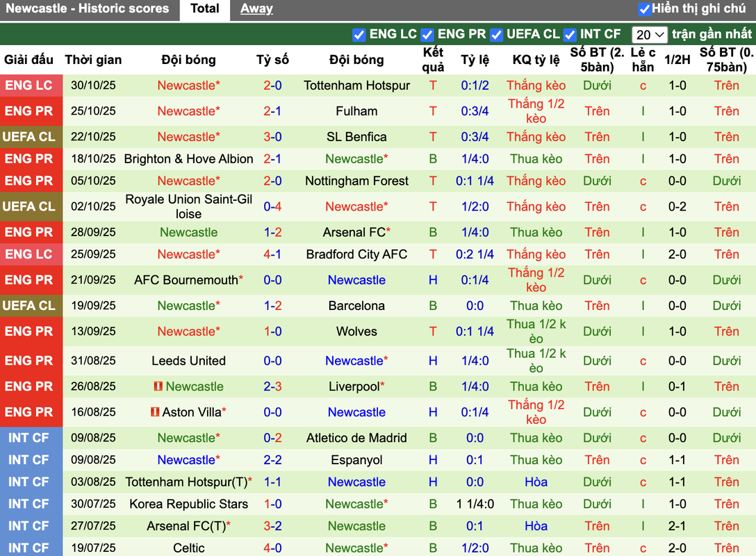The width and height of the screenshot is (756, 556).
Task: Toggle the Hiển thị ghi chú checkbox
Action: click(x=644, y=8)
